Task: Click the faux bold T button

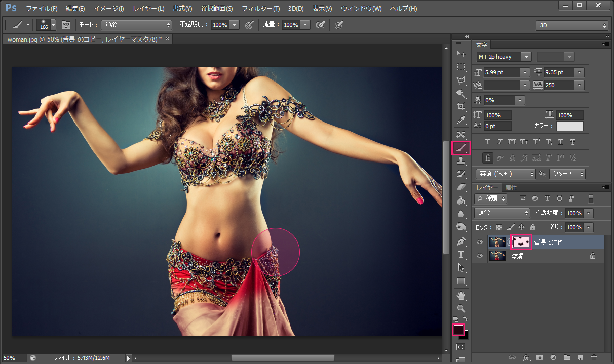Action: tap(488, 142)
